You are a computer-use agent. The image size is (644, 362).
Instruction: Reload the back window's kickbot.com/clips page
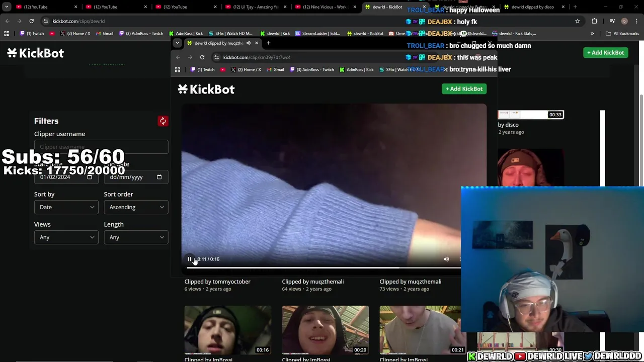click(x=31, y=21)
